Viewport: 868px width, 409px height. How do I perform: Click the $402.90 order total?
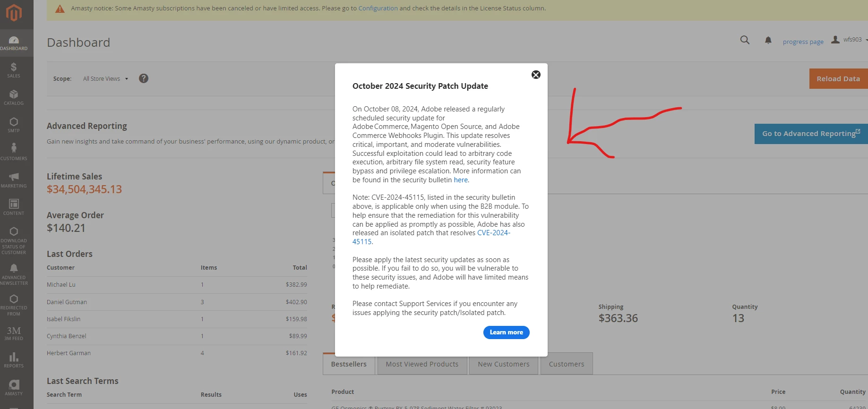tap(296, 302)
